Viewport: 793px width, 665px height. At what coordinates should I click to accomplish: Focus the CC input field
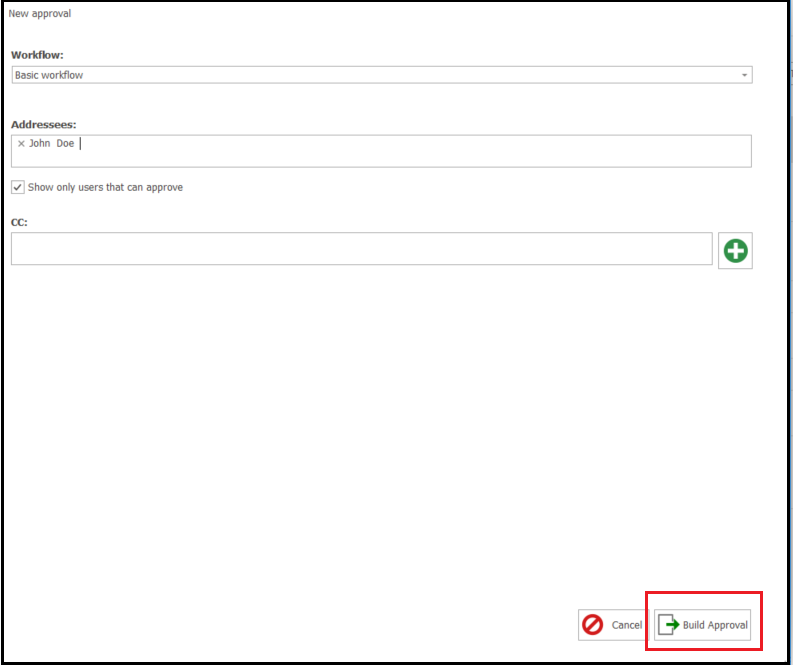coord(362,249)
